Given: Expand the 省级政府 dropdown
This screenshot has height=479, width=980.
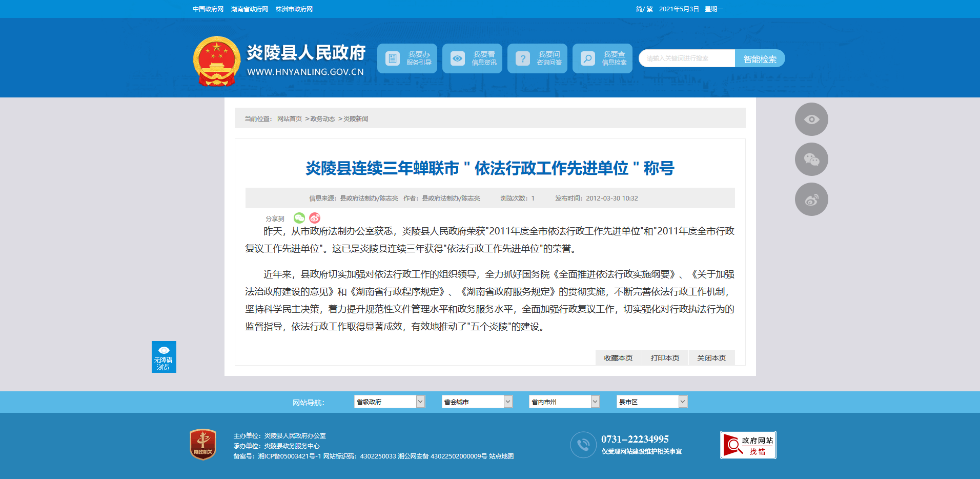Looking at the screenshot, I should click(x=389, y=402).
